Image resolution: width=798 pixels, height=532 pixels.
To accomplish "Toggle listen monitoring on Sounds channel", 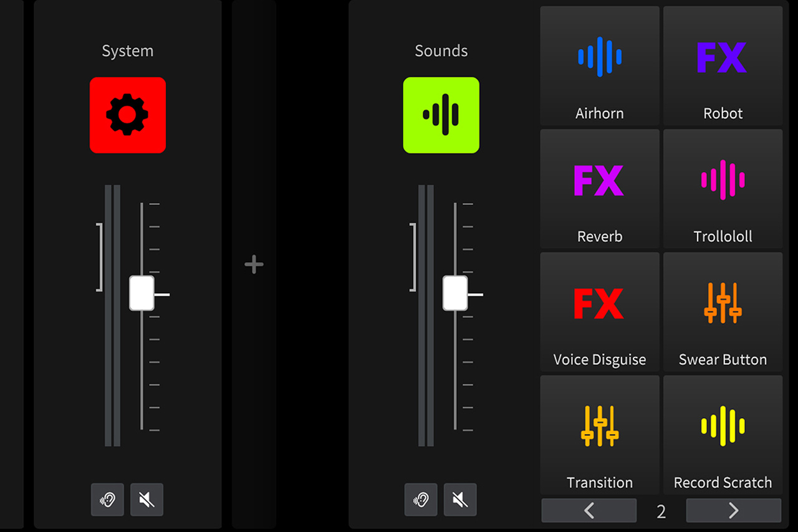I will 421,500.
